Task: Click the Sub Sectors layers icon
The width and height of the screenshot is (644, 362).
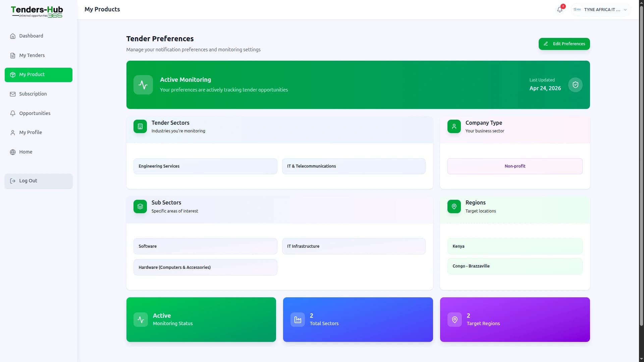Action: pos(140,206)
